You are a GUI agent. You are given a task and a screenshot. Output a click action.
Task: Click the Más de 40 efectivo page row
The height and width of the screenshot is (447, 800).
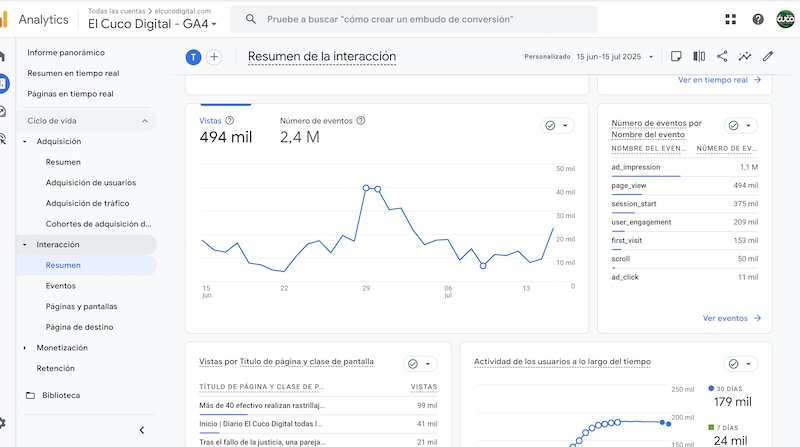click(318, 405)
